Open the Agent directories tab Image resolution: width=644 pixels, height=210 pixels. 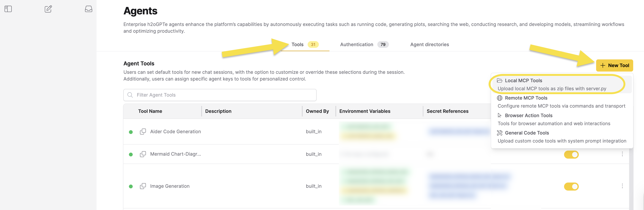coord(429,45)
